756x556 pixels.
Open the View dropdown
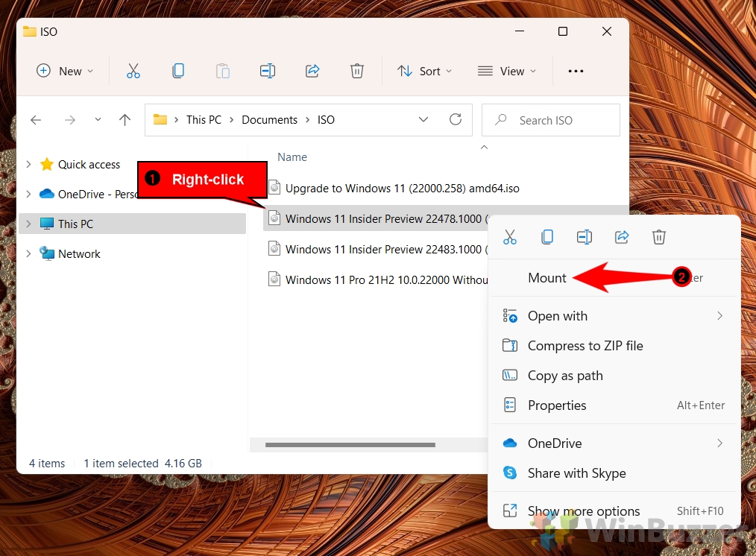tap(508, 71)
